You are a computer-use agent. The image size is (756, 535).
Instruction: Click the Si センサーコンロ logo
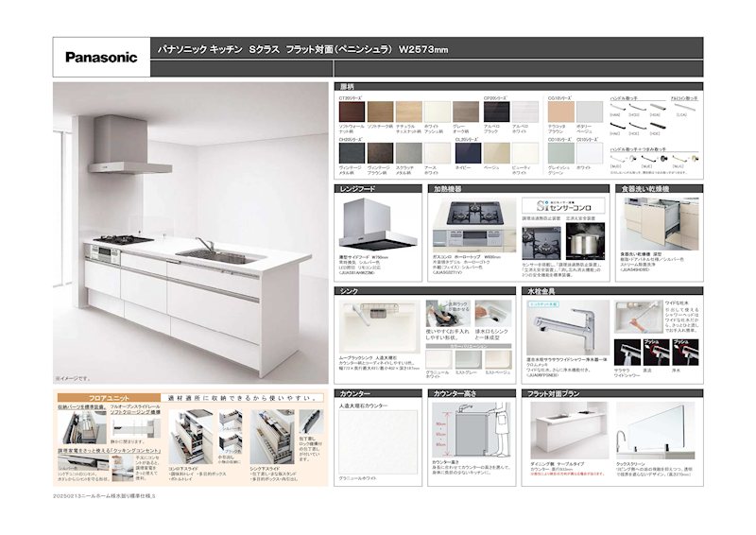(x=561, y=205)
